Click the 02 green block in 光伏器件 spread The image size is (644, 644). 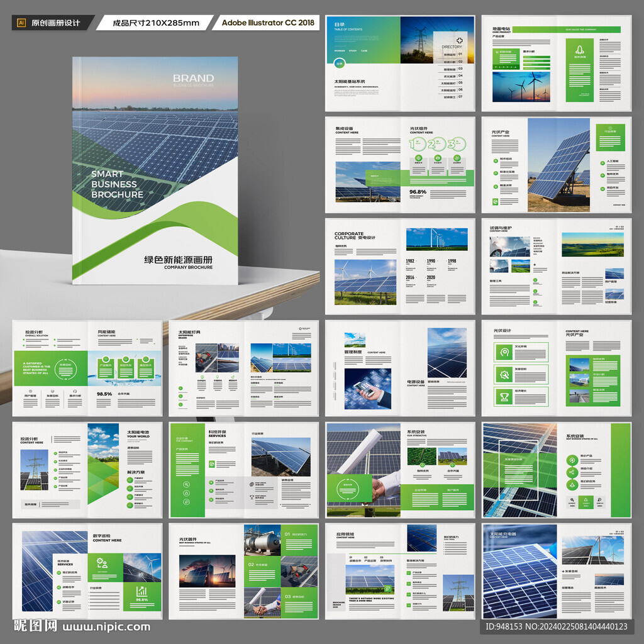click(x=262, y=571)
